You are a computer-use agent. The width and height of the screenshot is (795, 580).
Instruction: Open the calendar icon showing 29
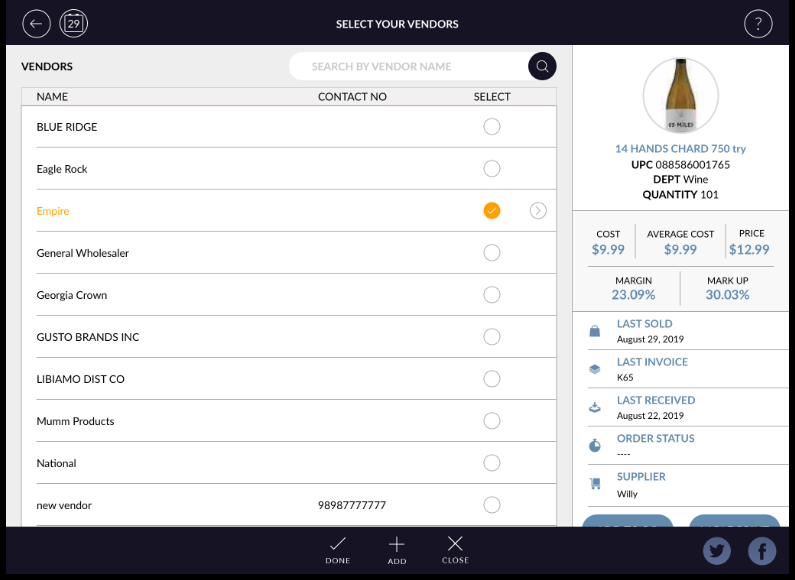point(74,24)
